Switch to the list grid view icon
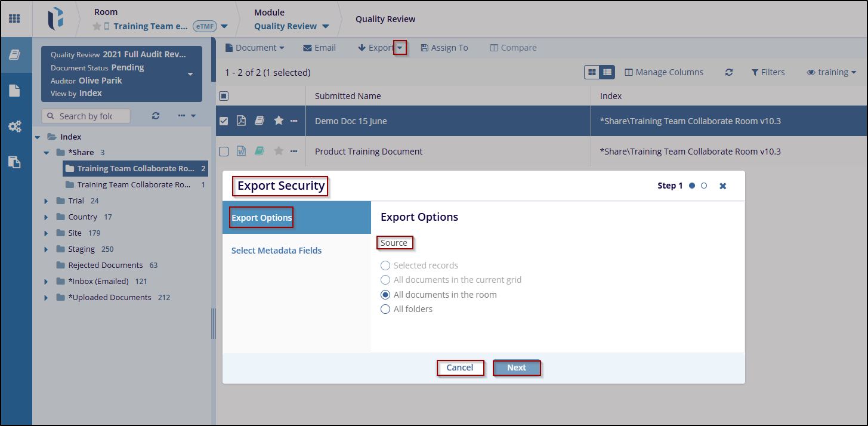The image size is (868, 426). pyautogui.click(x=607, y=72)
